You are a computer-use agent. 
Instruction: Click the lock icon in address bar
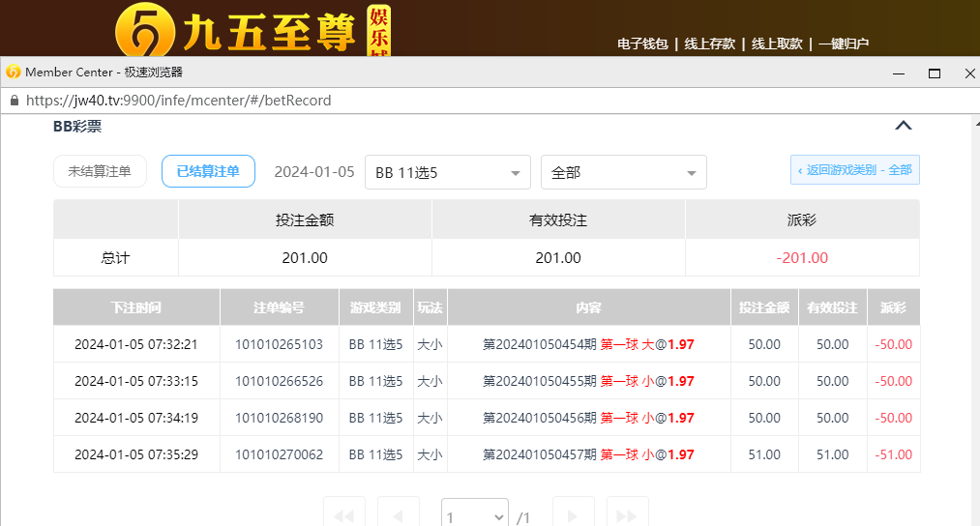[x=15, y=101]
